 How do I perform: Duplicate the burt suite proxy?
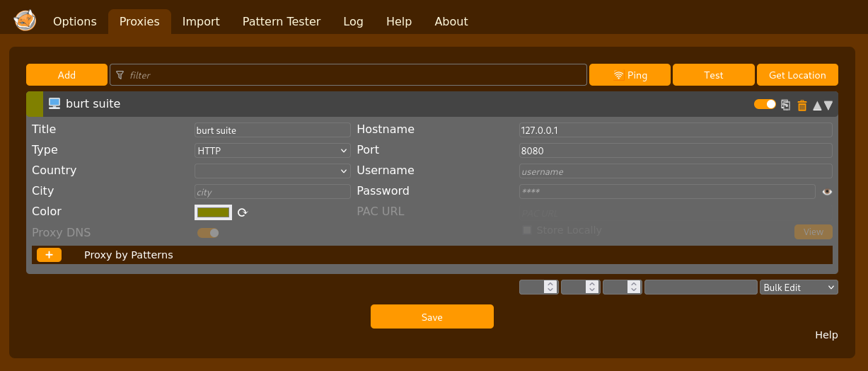pos(785,105)
